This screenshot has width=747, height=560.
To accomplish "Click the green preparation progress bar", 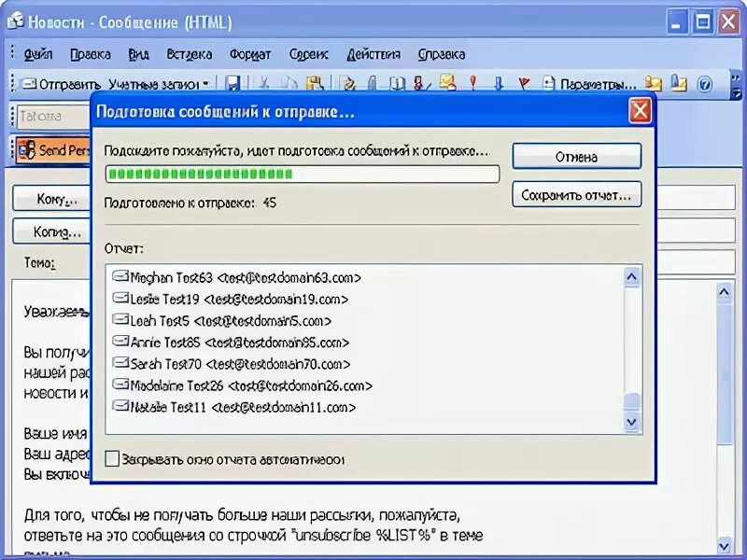I will click(302, 174).
